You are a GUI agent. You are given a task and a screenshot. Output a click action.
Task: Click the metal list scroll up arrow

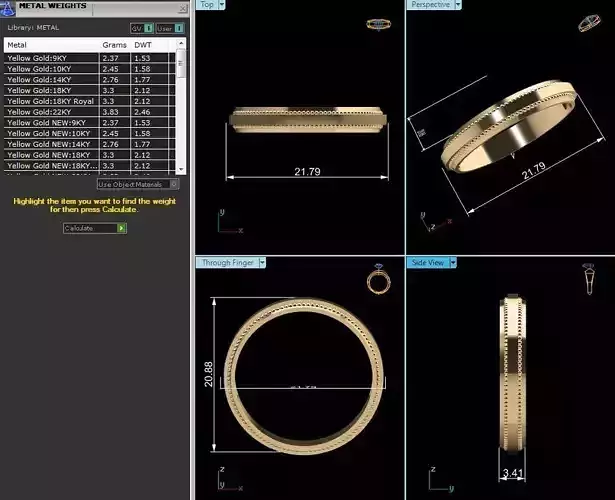pos(181,43)
